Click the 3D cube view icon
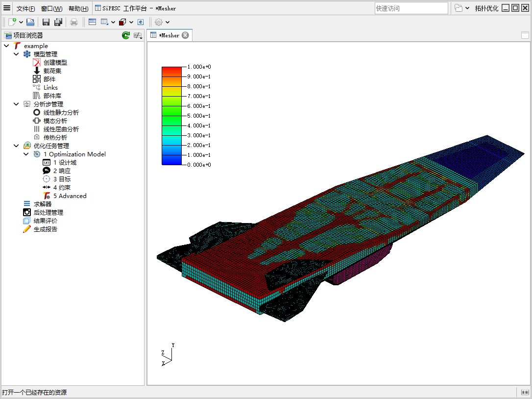 tap(122, 22)
